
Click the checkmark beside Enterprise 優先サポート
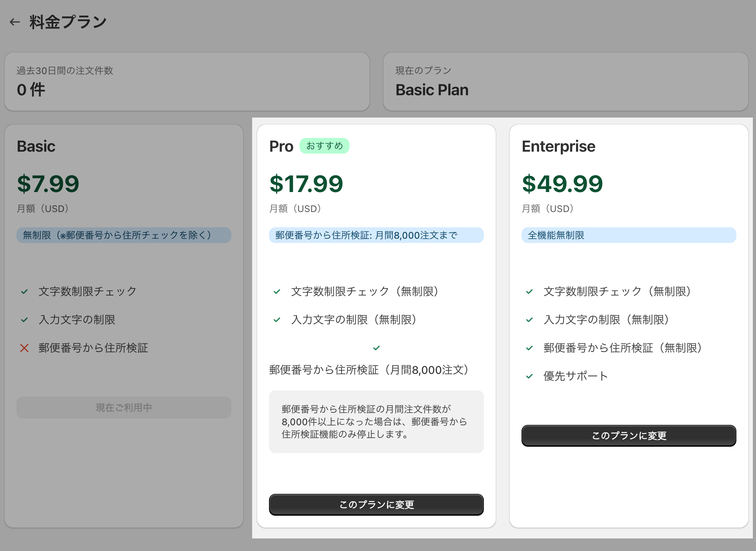point(529,376)
